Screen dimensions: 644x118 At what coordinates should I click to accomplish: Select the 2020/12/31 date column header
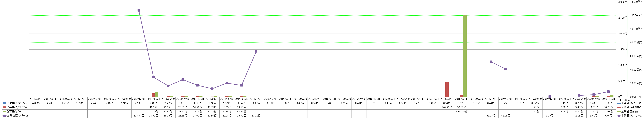pos(609,99)
